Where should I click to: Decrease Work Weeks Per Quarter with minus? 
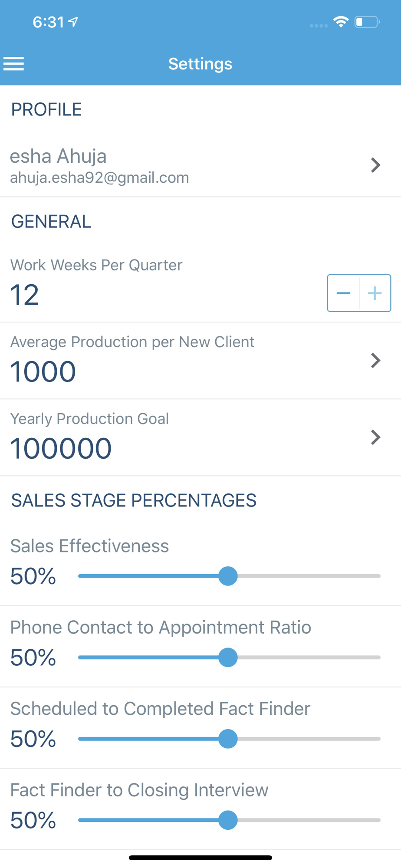[343, 293]
